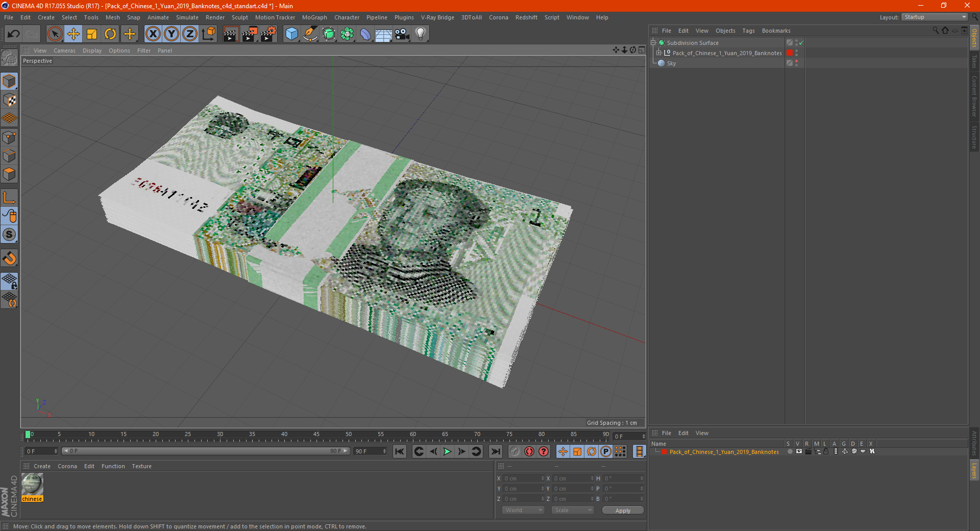Click red layer color swatch beside Pack_of_Chinese object
The width and height of the screenshot is (980, 531).
[790, 53]
